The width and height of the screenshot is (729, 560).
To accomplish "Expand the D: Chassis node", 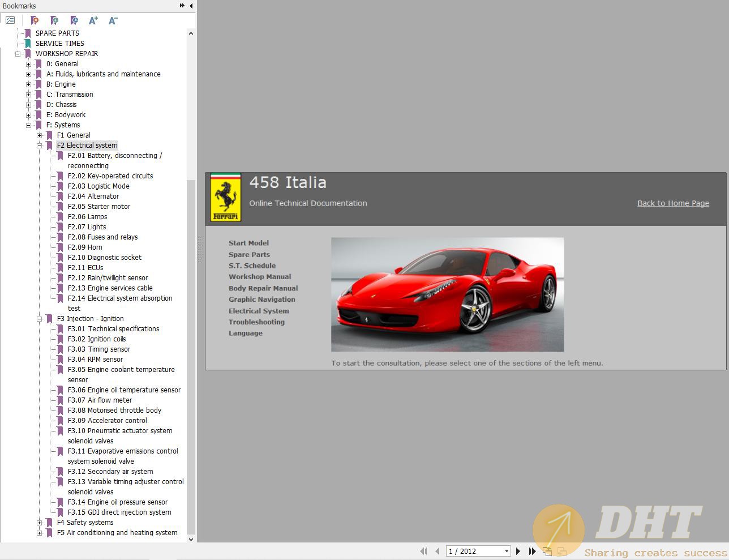I will point(28,105).
